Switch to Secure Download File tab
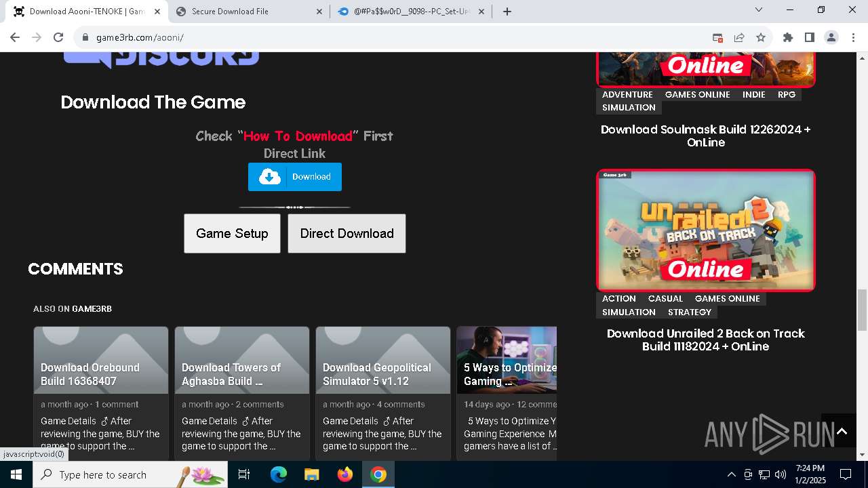 pos(249,11)
